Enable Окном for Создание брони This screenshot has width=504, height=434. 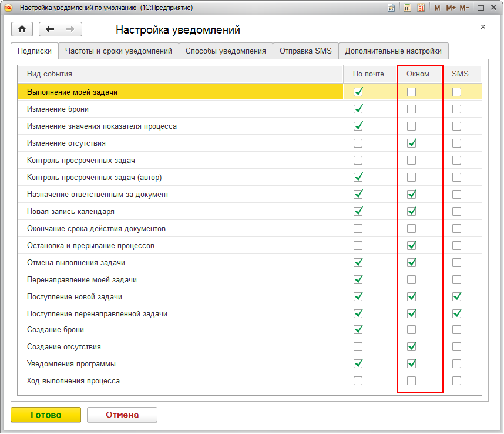pos(411,330)
